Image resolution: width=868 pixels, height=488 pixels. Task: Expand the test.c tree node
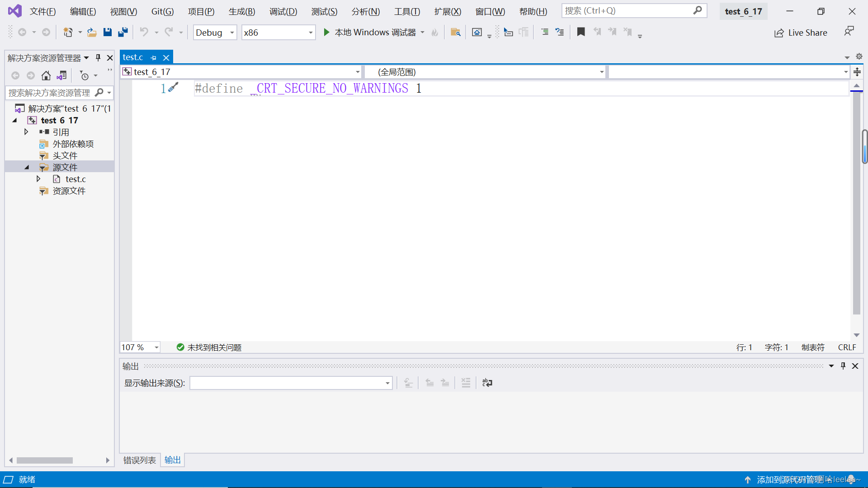click(38, 179)
